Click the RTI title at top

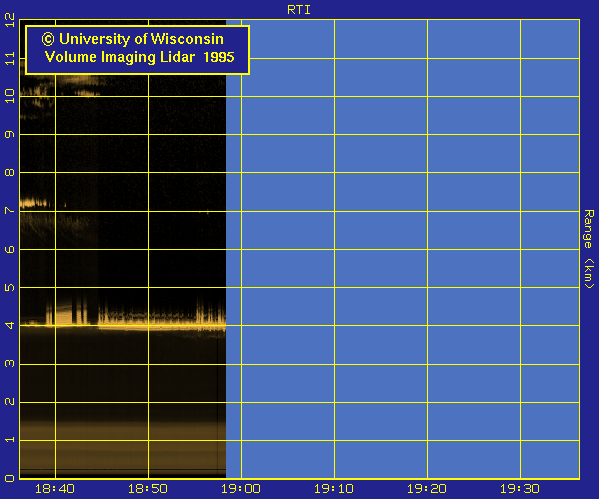(x=299, y=10)
